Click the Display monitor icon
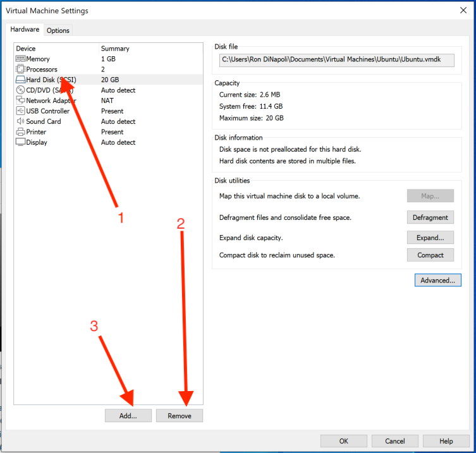Viewport: 476px width, 453px height. click(x=20, y=142)
